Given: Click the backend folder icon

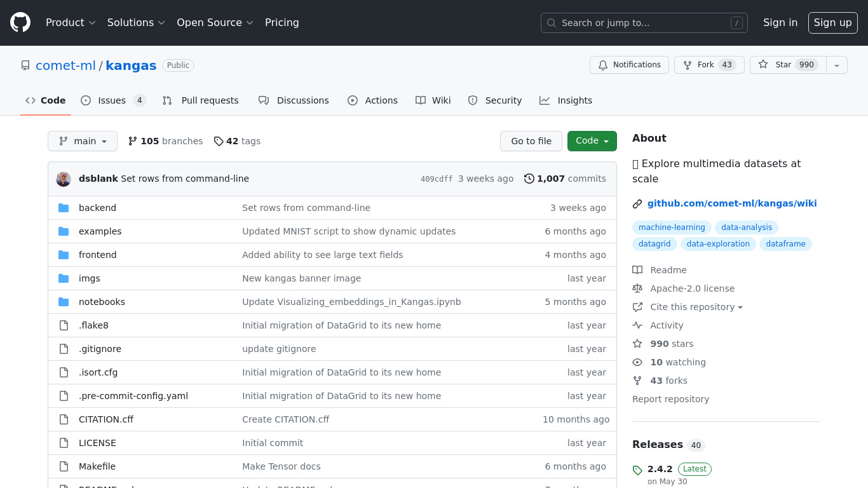Looking at the screenshot, I should 64,208.
